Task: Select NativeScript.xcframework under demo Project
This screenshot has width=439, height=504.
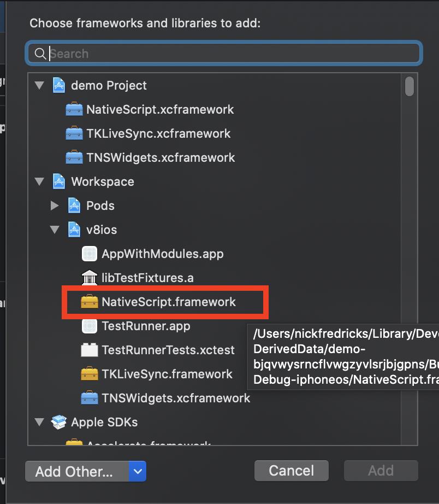Action: (x=160, y=110)
